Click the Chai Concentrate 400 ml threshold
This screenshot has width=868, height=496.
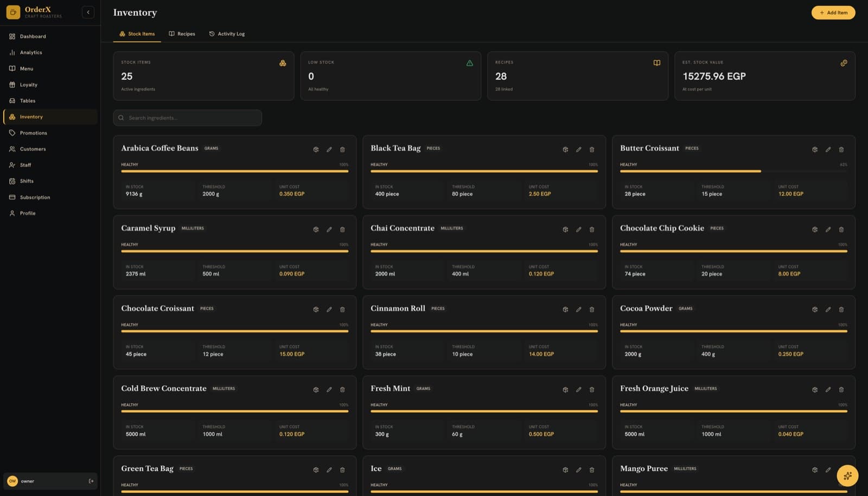pos(461,274)
